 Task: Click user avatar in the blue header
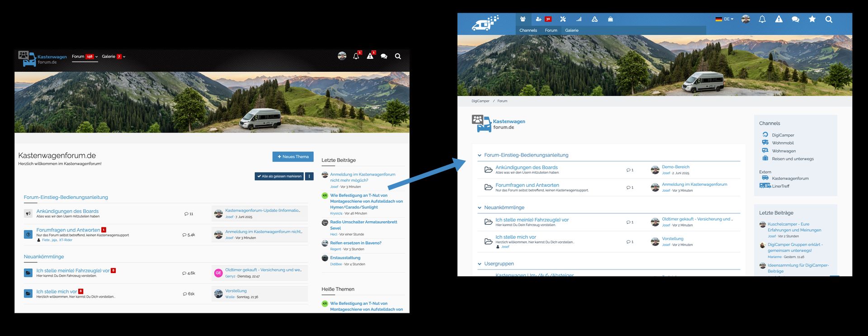pos(746,19)
